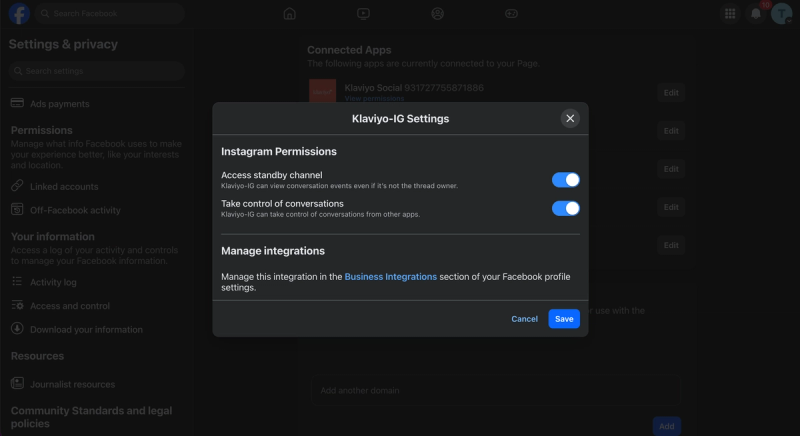The width and height of the screenshot is (800, 436).
Task: Follow the Business Integrations link
Action: (x=390, y=276)
